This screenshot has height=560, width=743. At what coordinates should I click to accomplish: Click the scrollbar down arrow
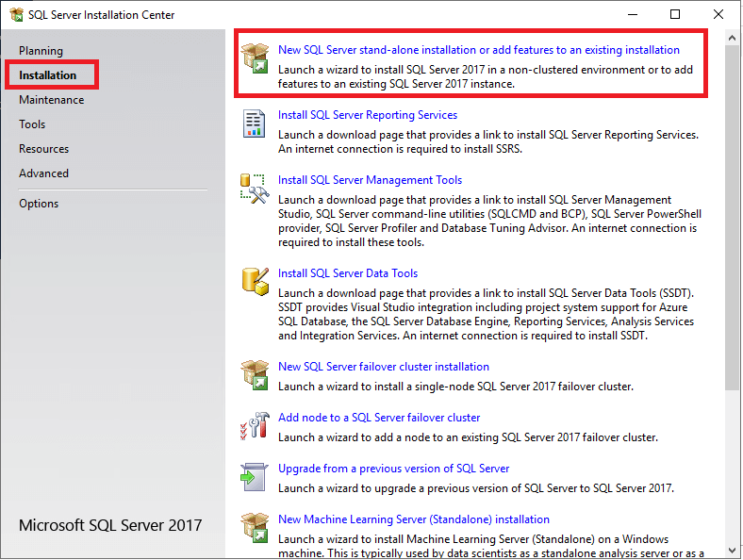[732, 551]
